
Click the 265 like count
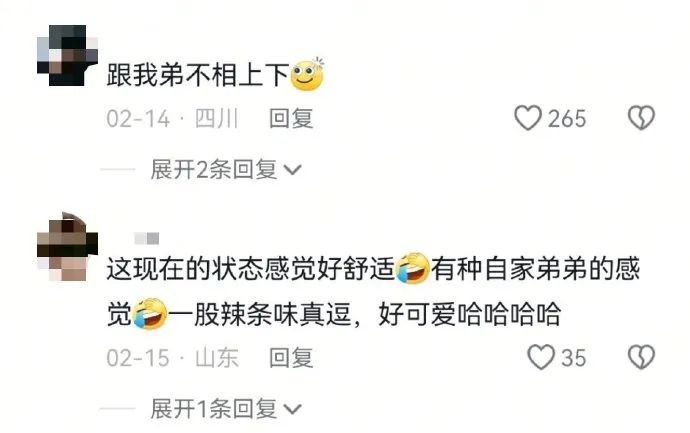567,119
